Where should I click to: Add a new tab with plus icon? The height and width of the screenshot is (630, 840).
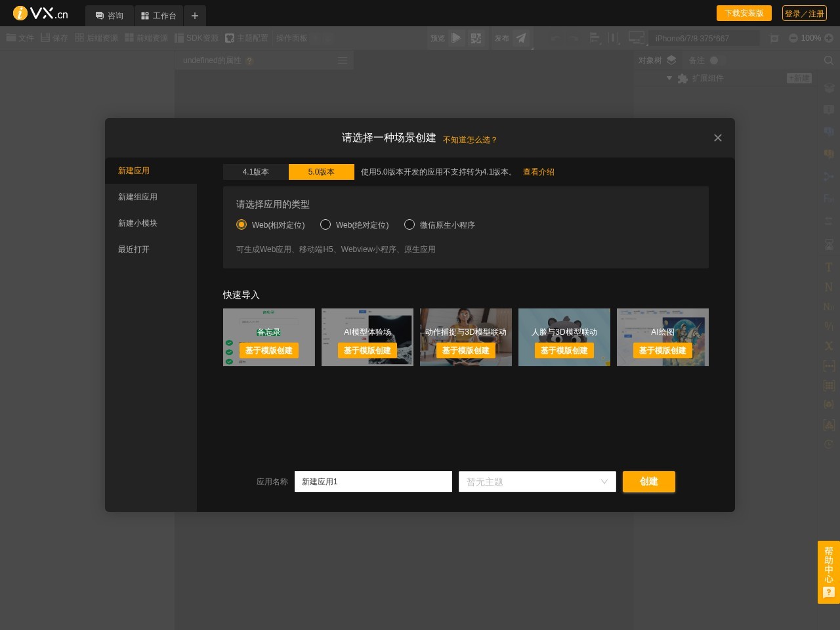pyautogui.click(x=195, y=16)
